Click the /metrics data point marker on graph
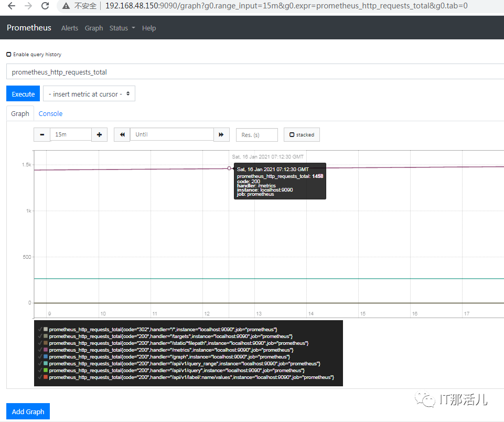The width and height of the screenshot is (504, 422). pyautogui.click(x=229, y=168)
